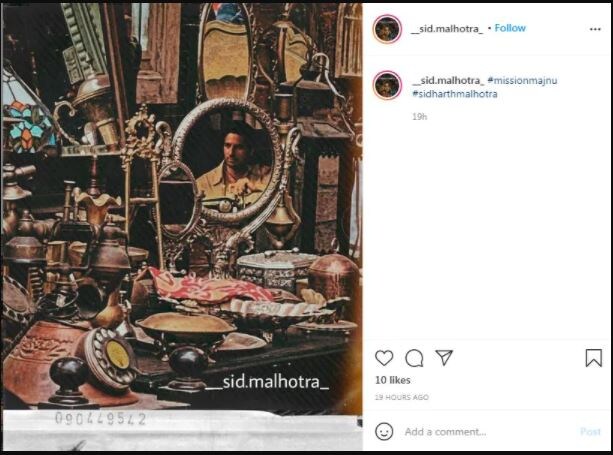The width and height of the screenshot is (613, 455).
Task: Click the caption profile avatar
Action: click(x=387, y=85)
